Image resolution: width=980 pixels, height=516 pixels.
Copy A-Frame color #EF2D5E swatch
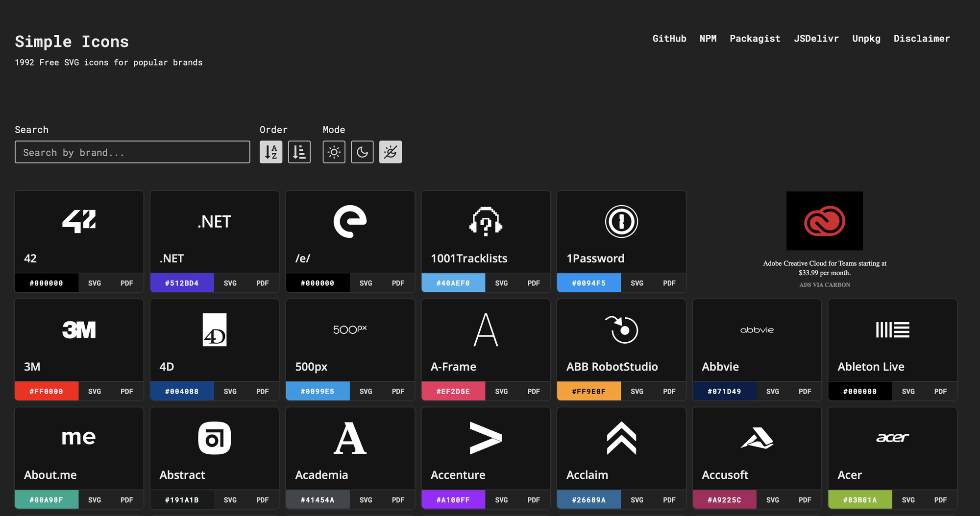point(453,391)
